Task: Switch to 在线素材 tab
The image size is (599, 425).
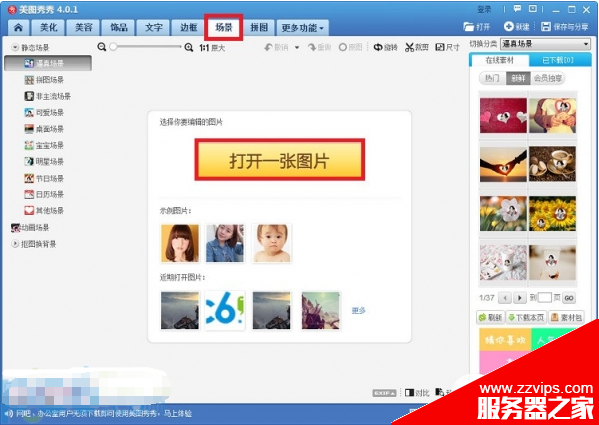Action: coord(499,60)
